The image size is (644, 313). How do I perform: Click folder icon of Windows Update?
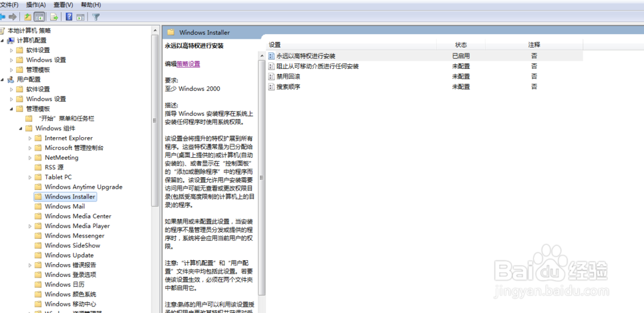point(38,255)
